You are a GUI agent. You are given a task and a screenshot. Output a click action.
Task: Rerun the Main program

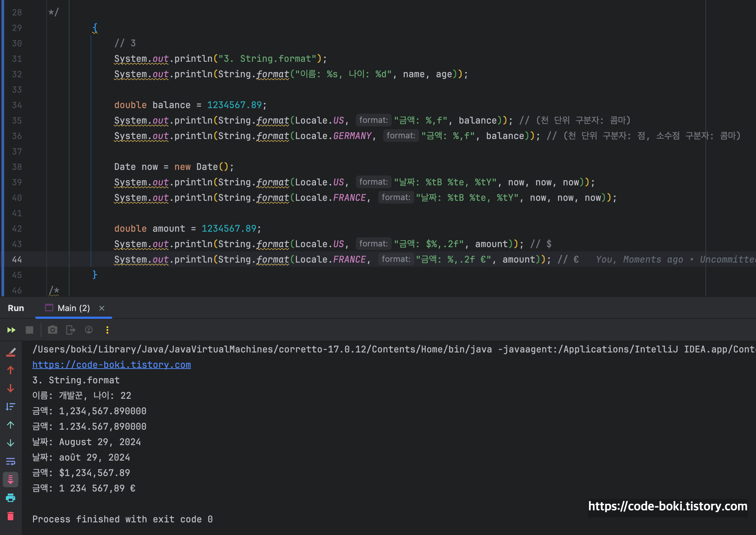click(11, 330)
